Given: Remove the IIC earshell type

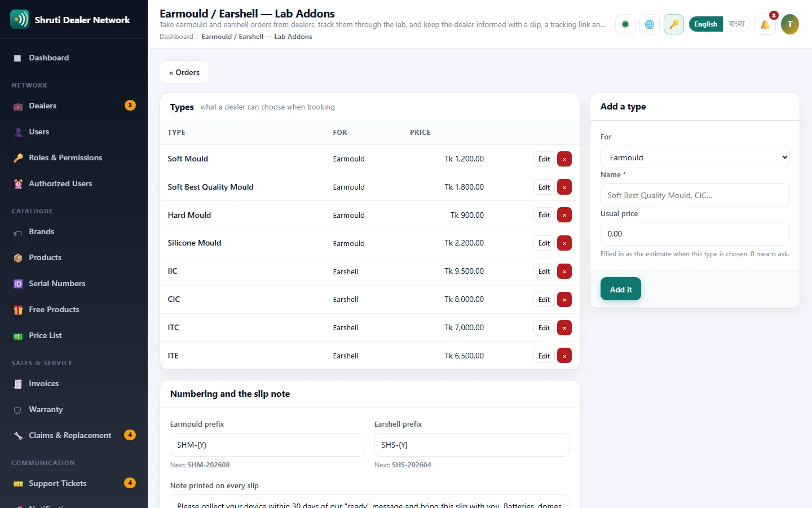Looking at the screenshot, I should pos(564,271).
